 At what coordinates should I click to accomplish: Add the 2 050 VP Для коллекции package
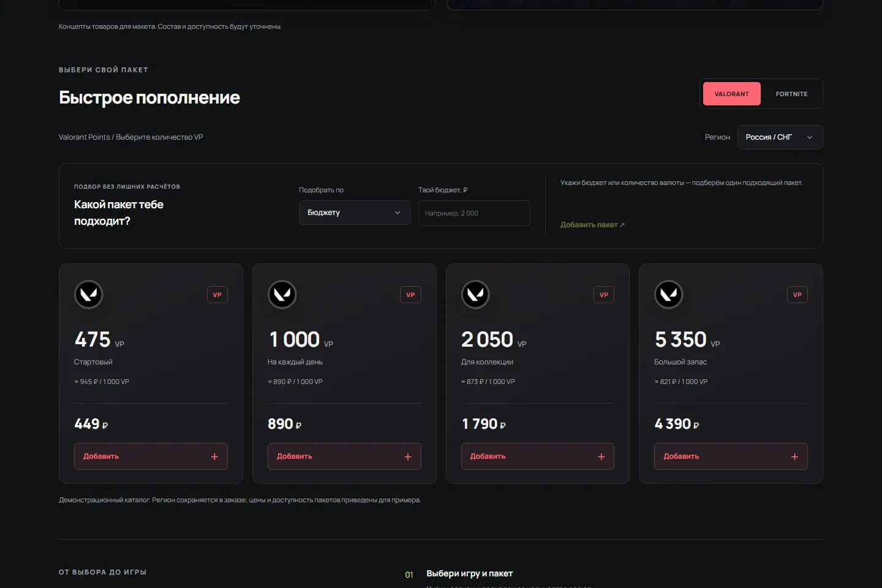(x=537, y=456)
